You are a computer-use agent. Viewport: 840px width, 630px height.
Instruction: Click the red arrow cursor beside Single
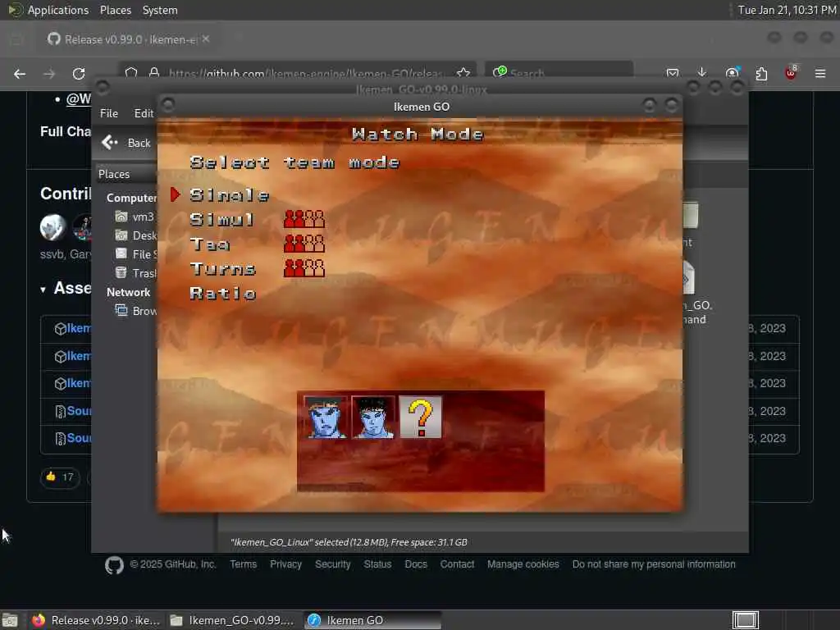pyautogui.click(x=176, y=194)
